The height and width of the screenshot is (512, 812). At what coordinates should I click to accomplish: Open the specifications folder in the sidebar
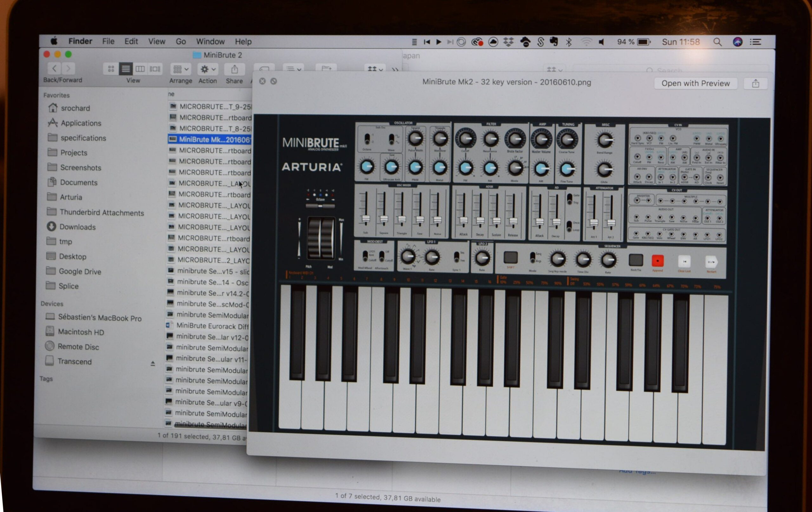click(83, 138)
